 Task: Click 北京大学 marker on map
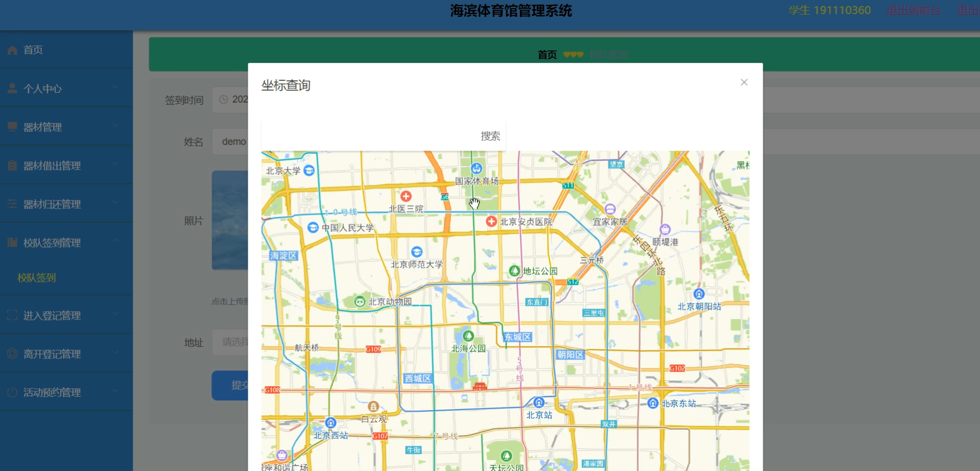(x=309, y=171)
